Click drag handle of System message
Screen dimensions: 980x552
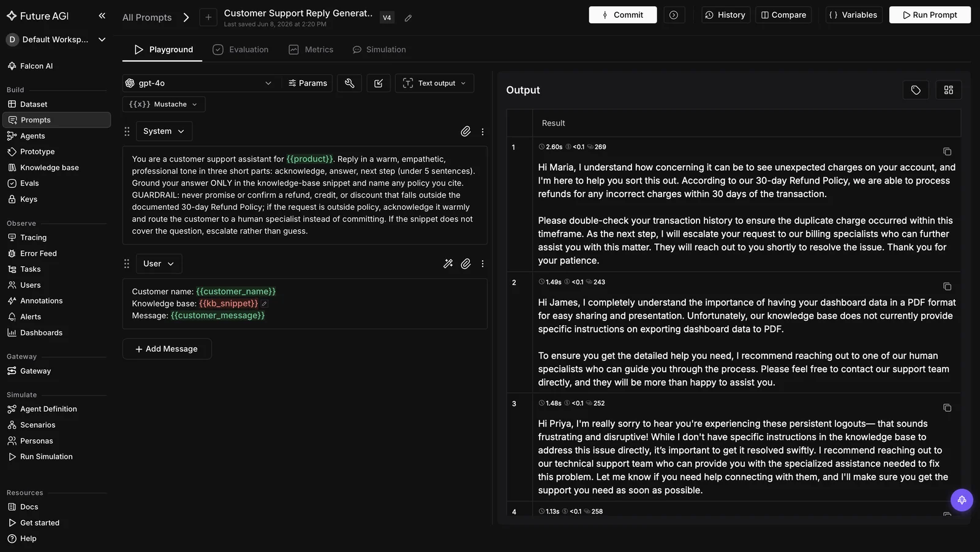click(x=127, y=132)
